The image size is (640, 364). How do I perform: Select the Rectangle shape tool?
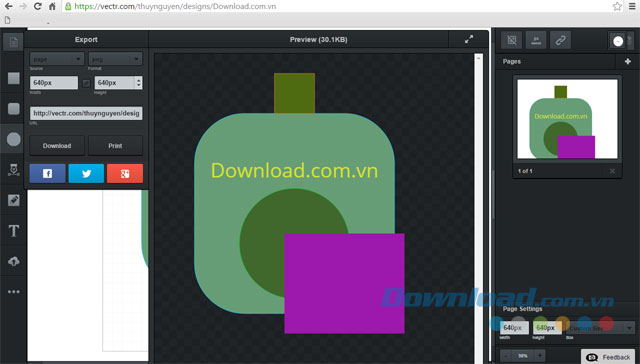click(x=13, y=78)
